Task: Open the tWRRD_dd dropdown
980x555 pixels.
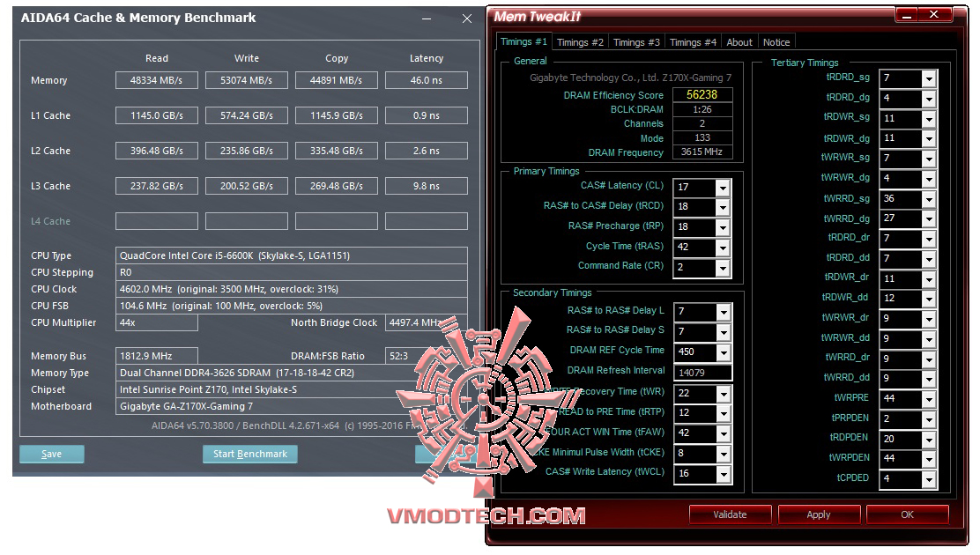Action: pos(929,379)
